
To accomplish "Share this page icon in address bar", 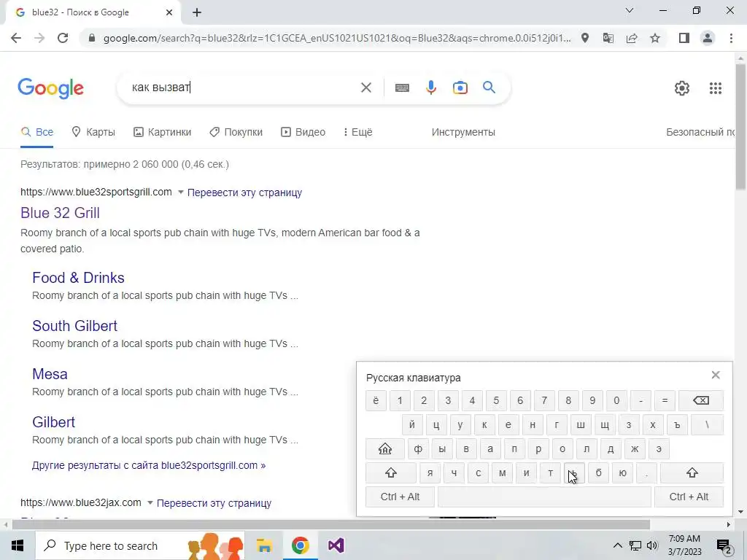I will coord(632,38).
